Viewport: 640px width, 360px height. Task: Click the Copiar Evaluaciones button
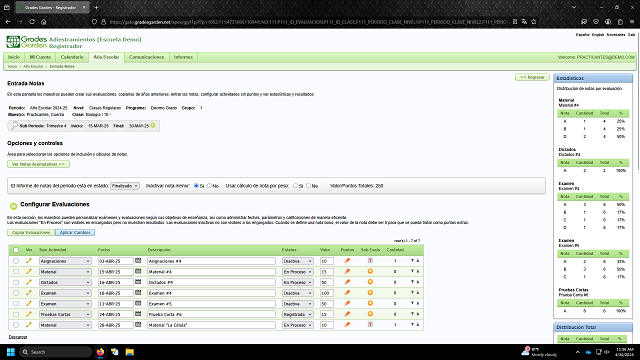point(31,232)
